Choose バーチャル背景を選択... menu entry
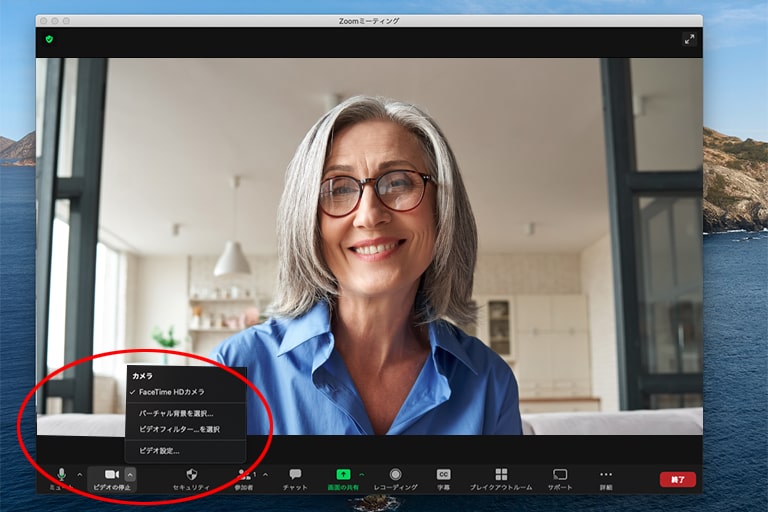The height and width of the screenshot is (512, 768). [186, 413]
